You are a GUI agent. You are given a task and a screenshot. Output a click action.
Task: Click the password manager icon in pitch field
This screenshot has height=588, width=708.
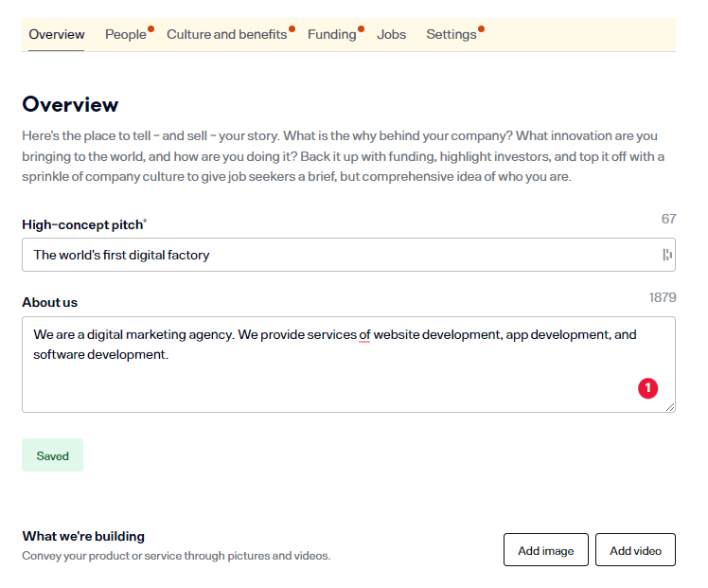click(x=666, y=255)
